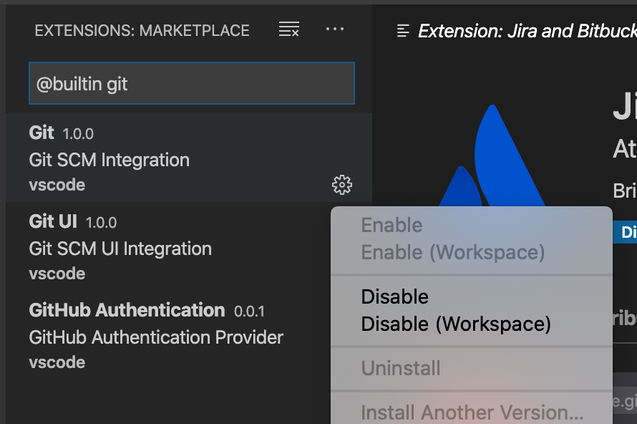The width and height of the screenshot is (637, 424).
Task: Select the Git 1.0.0 extension item
Action: (189, 158)
